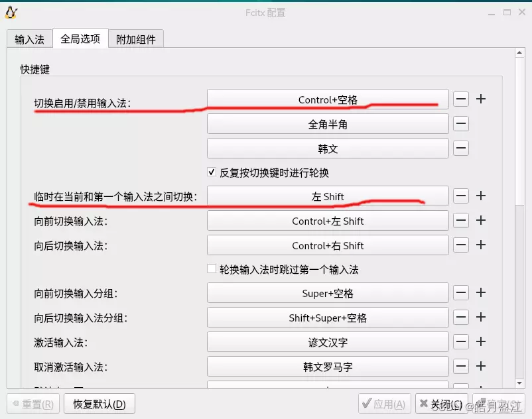The image size is (532, 419).
Task: Remove the 左 Shift hotkey with minus
Action: click(461, 196)
